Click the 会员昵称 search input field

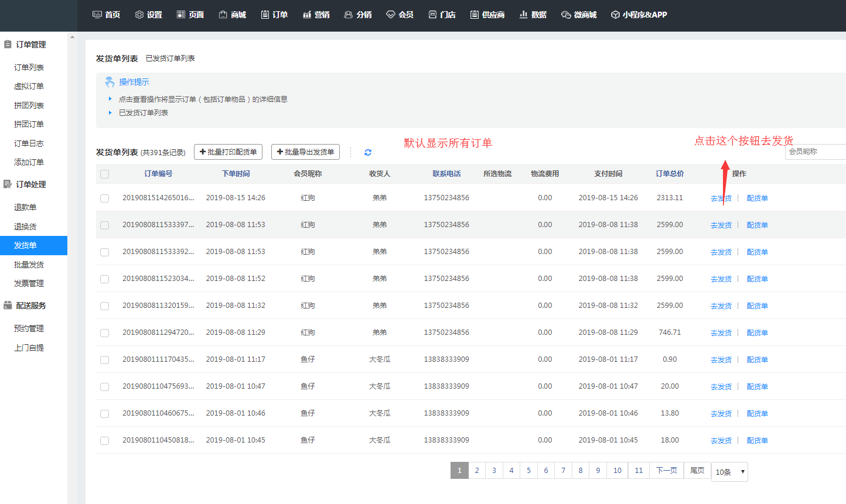tap(815, 152)
